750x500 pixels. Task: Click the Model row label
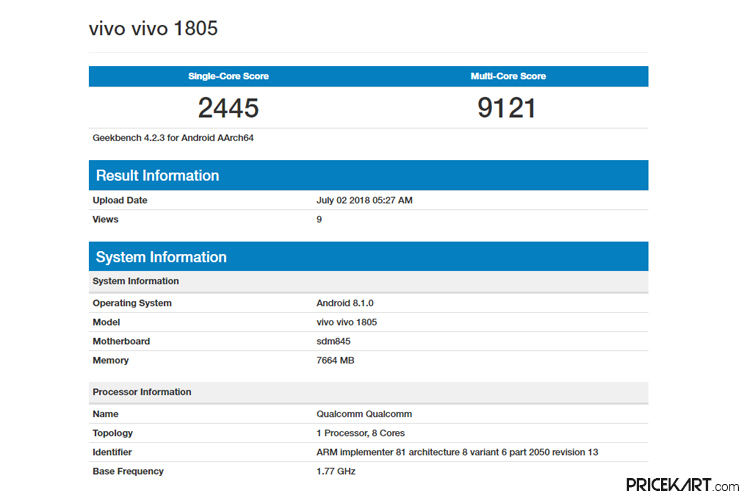click(106, 322)
